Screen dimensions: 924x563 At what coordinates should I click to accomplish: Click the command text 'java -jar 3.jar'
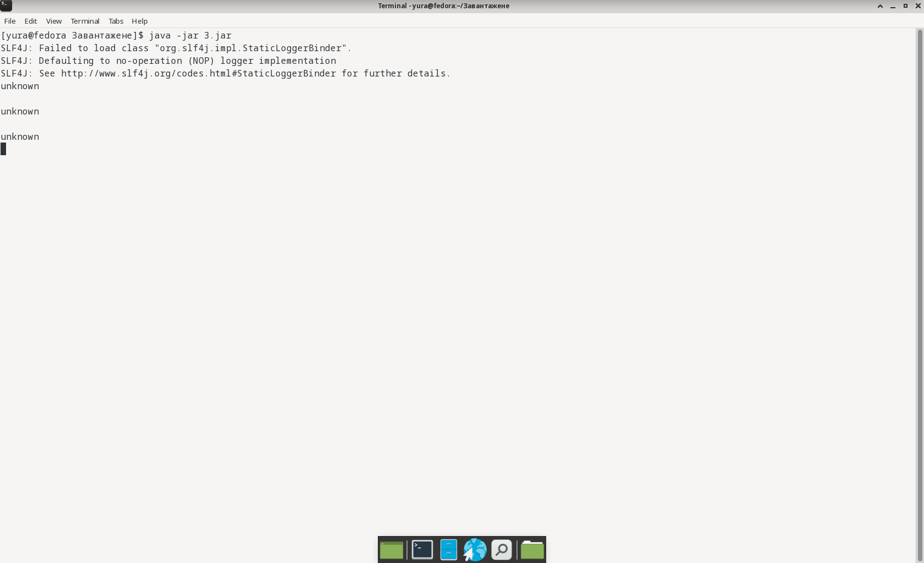(190, 35)
